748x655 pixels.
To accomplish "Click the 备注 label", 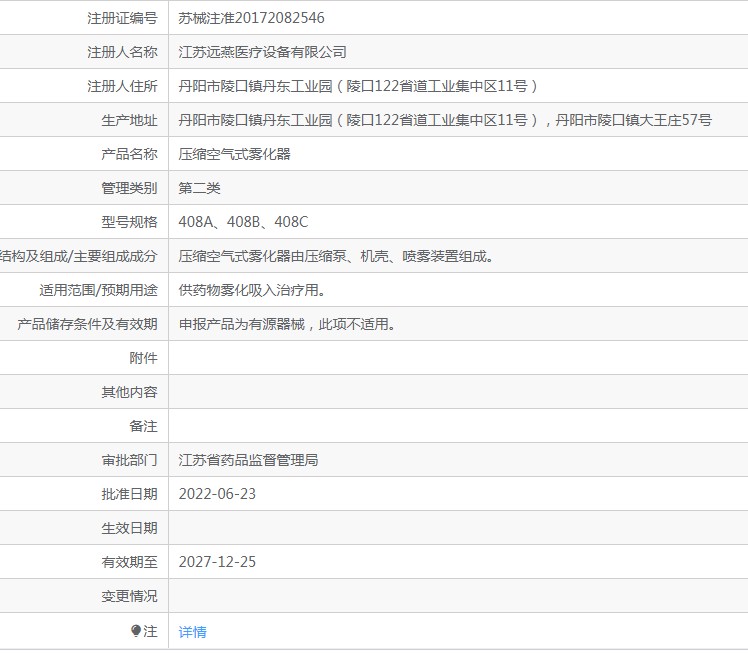I will point(143,426).
